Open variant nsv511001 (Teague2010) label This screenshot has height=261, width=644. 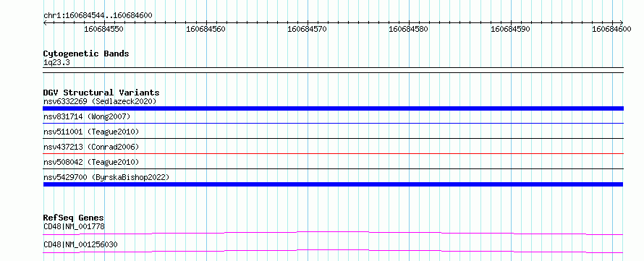click(x=91, y=132)
